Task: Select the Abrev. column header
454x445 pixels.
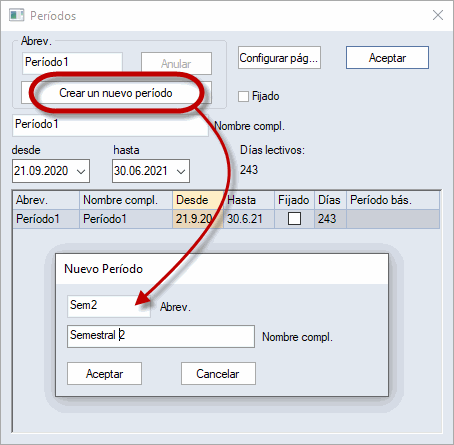Action: [46, 200]
